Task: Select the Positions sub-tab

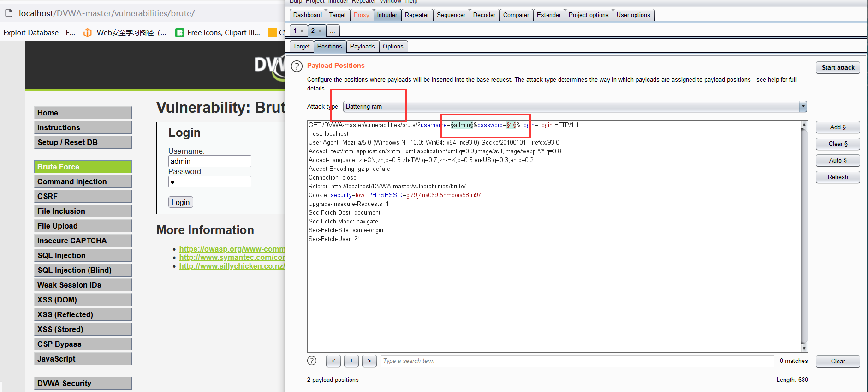Action: 330,46
